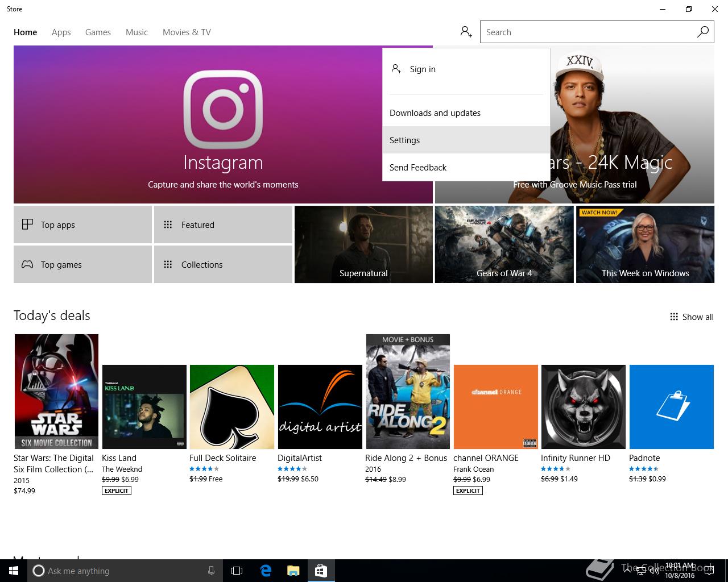The image size is (728, 582).
Task: Click the DigitalArtist $6.50 price
Action: coord(310,479)
